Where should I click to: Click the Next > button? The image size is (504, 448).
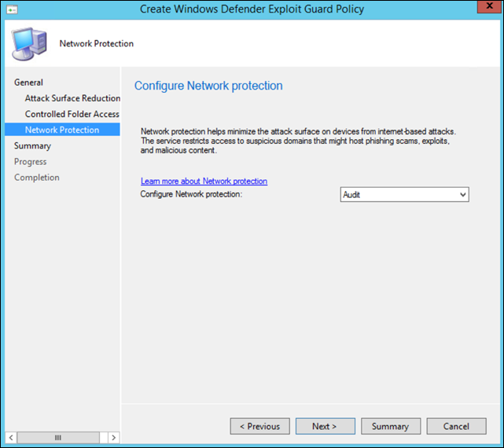(326, 426)
